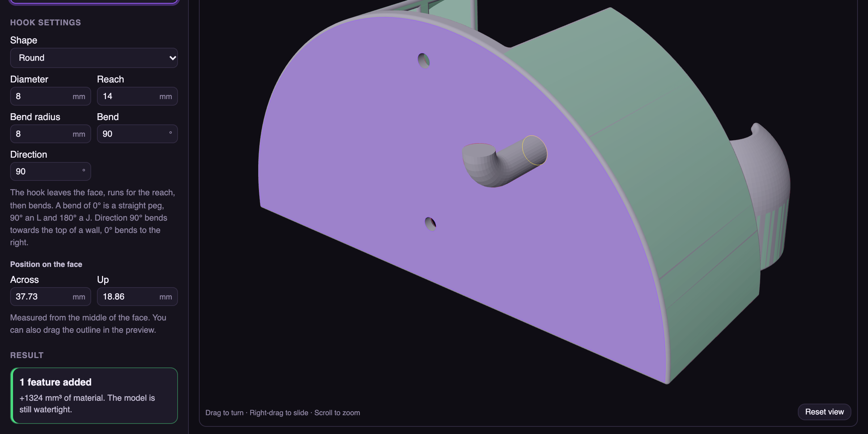The image size is (868, 434).
Task: Edit the Across position field 37.73
Action: pos(51,297)
